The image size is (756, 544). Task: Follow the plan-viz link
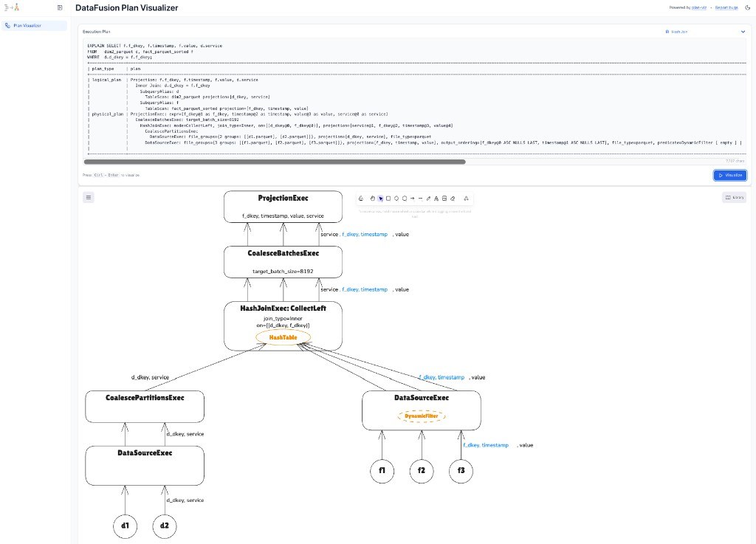point(699,7)
